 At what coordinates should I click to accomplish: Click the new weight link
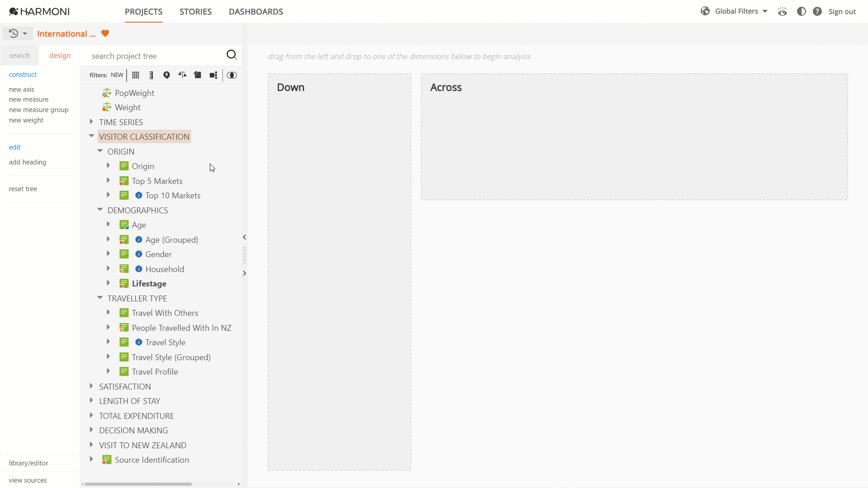(x=26, y=120)
